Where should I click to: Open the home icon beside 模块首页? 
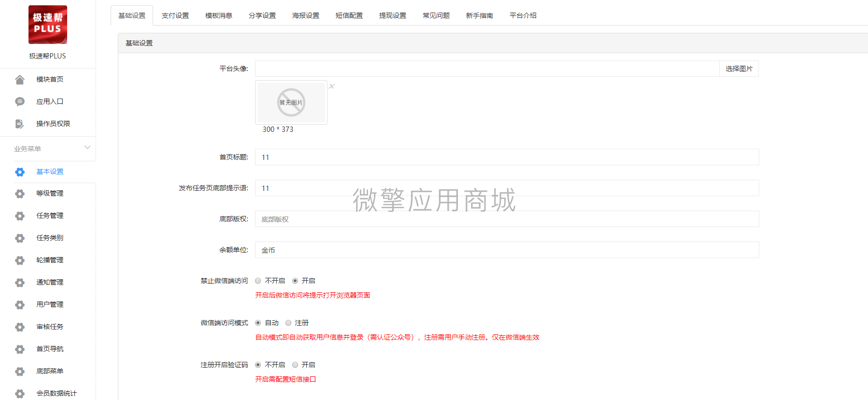tap(20, 79)
